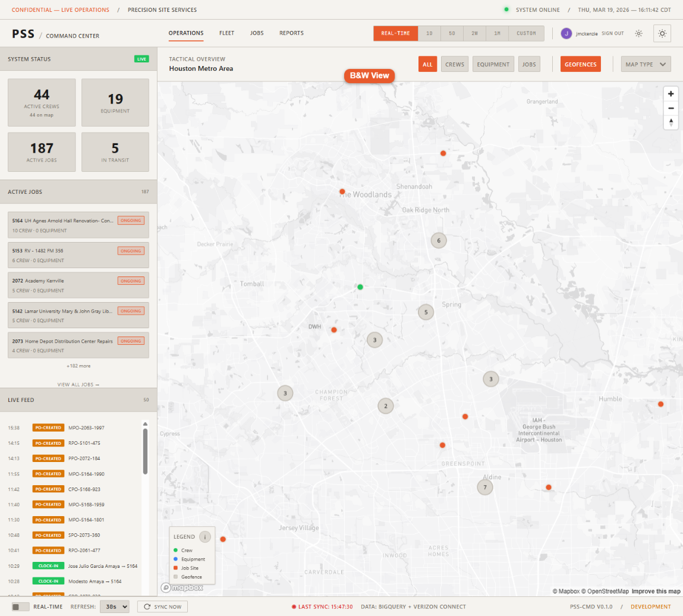
Task: Follow the VIEW ALL JOBS link
Action: coord(78,384)
